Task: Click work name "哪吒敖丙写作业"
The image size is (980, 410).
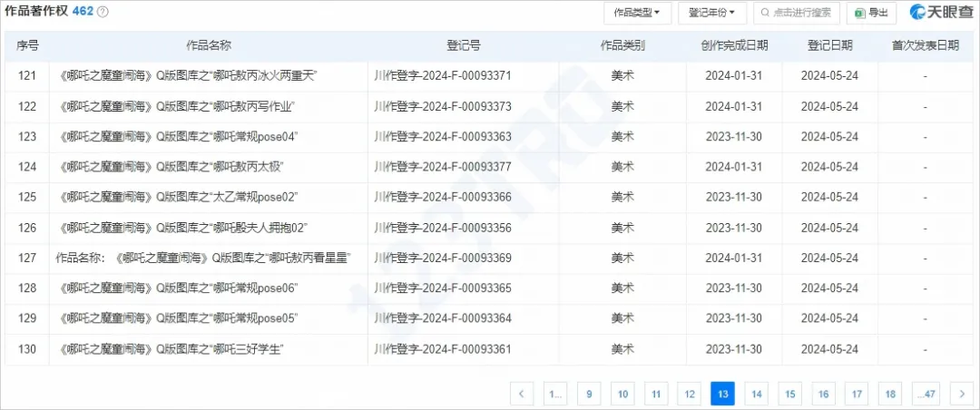Action: [178, 107]
